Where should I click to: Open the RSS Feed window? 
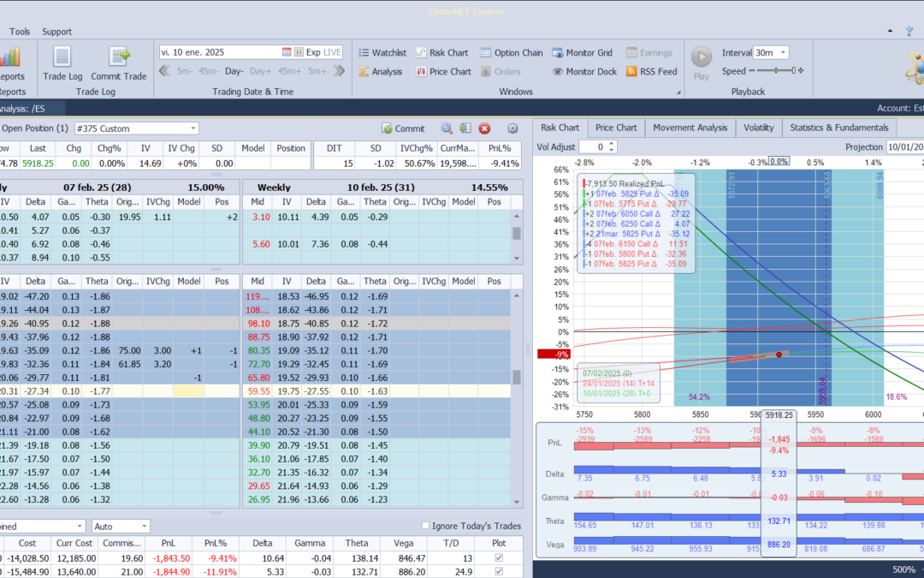(x=652, y=72)
